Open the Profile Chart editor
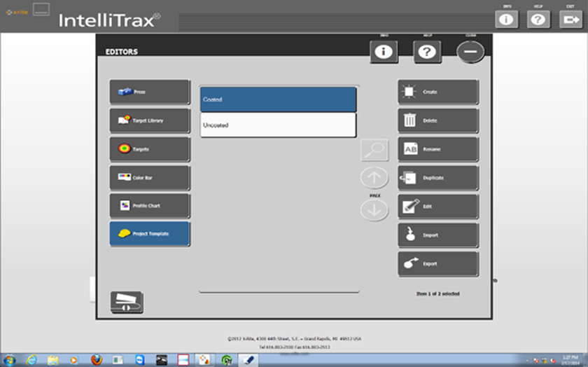The height and width of the screenshot is (367, 588). point(150,206)
